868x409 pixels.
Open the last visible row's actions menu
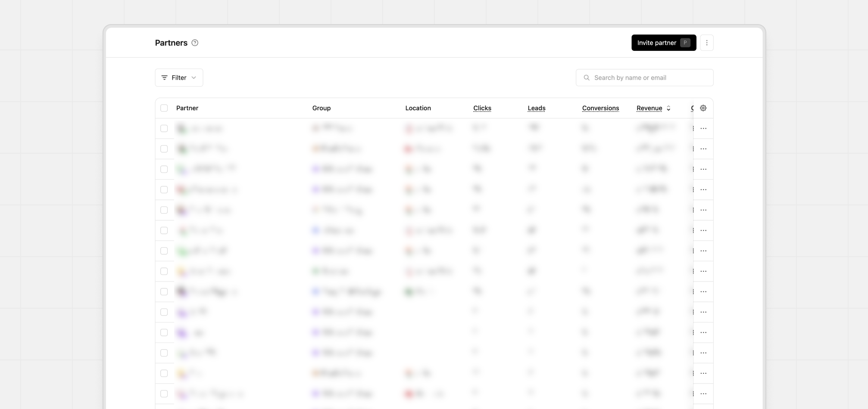(703, 394)
